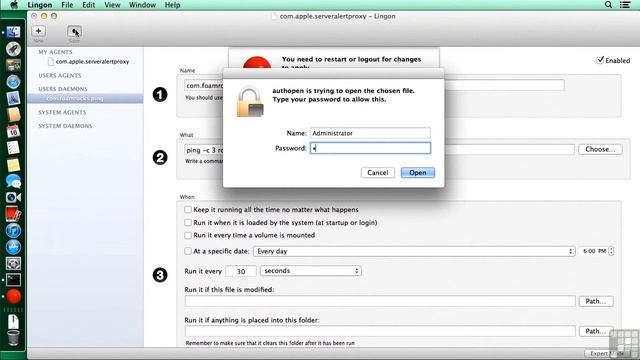The height and width of the screenshot is (360, 640).
Task: Click Run it if file modified field
Action: tap(380, 301)
